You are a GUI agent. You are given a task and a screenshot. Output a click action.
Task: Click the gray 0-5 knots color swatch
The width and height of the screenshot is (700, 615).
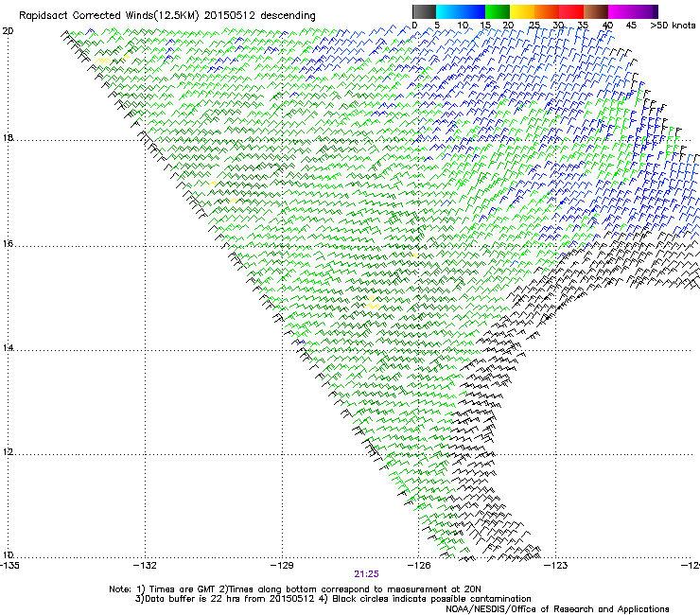click(424, 11)
